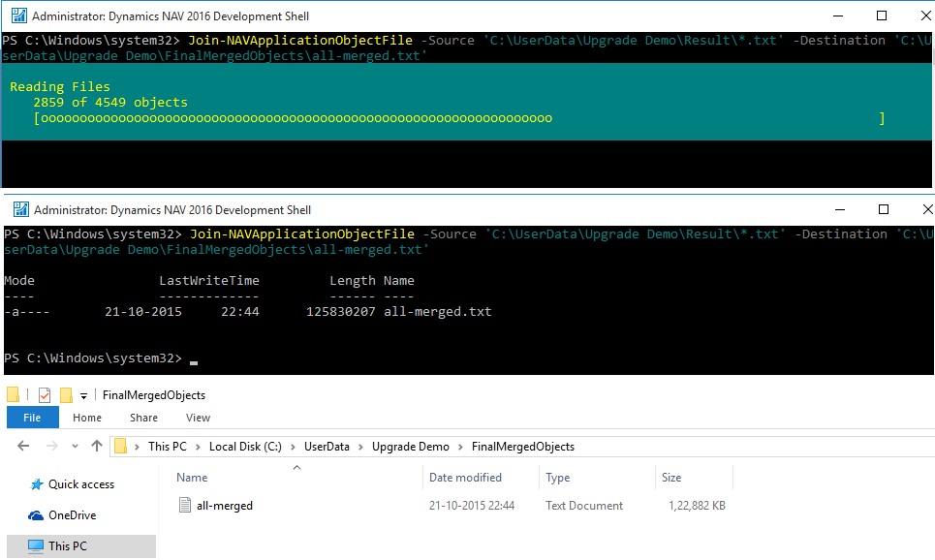
Task: Click the top Development Shell window icon
Action: (x=18, y=16)
